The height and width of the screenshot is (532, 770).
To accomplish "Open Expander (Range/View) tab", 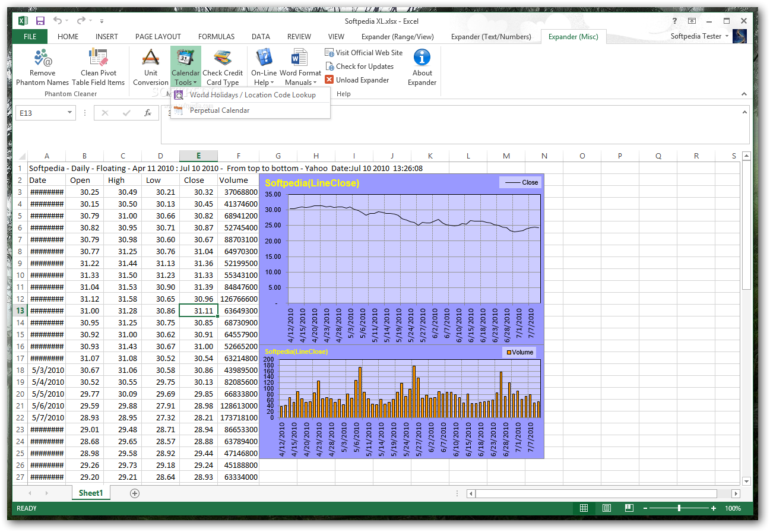I will pos(398,37).
